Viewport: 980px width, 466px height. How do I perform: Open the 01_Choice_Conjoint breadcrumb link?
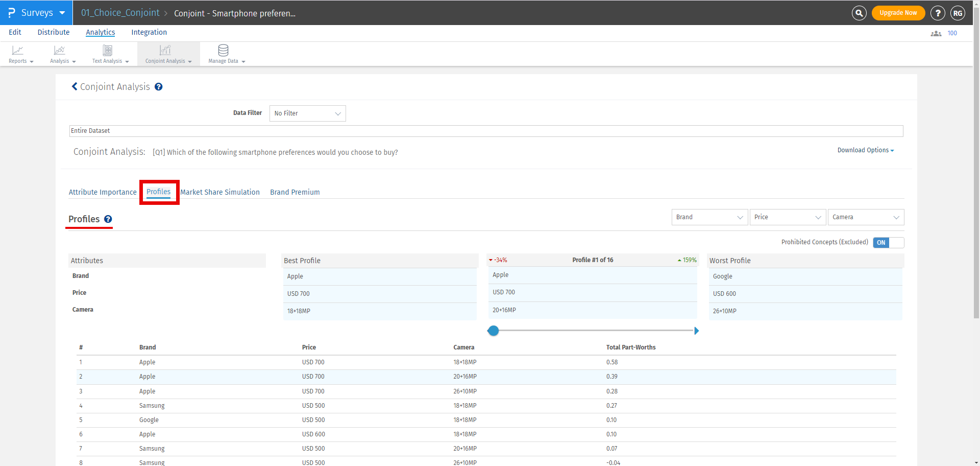[x=120, y=13]
